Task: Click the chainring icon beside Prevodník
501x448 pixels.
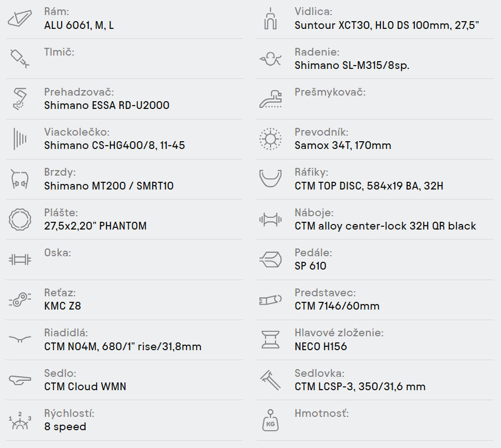Action: click(x=270, y=139)
